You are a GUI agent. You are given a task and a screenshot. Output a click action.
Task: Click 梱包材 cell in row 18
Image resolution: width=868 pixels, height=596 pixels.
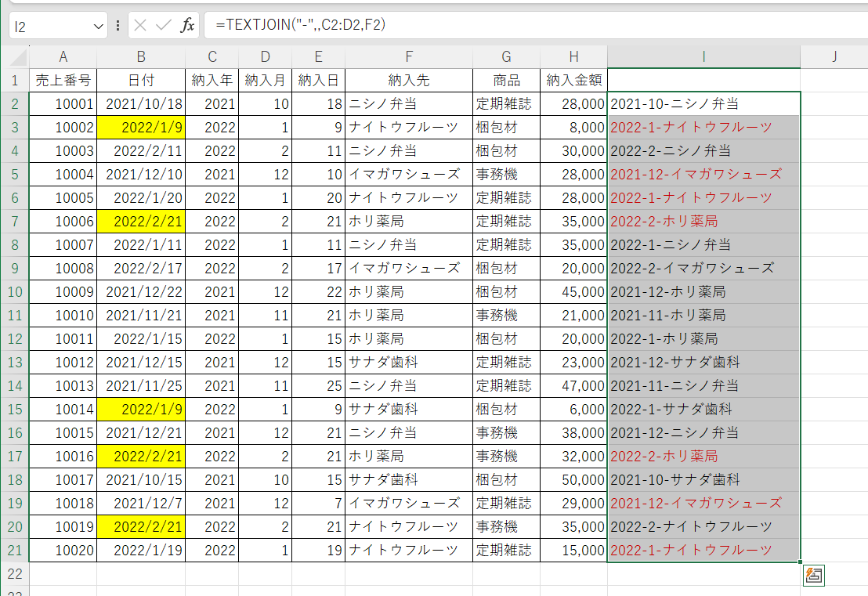(507, 480)
